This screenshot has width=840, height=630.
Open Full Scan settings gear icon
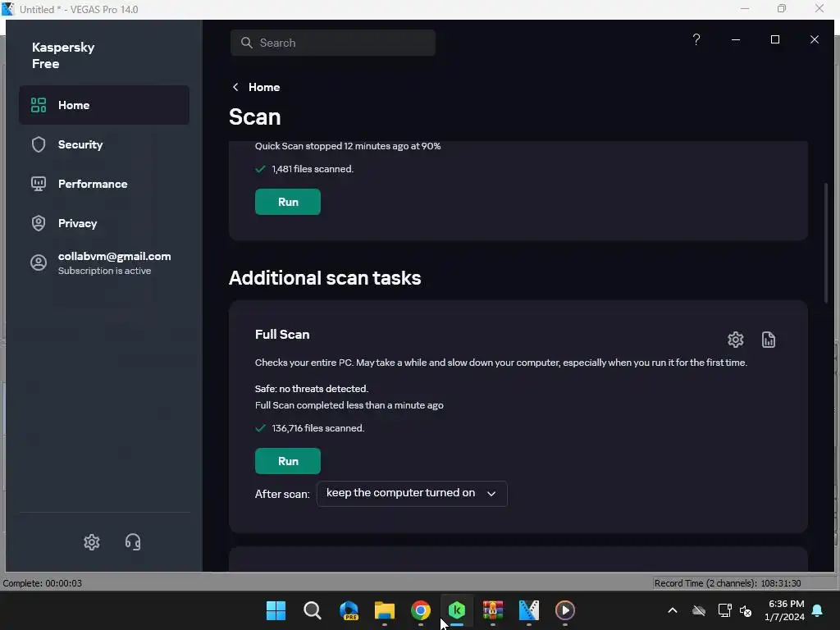736,340
